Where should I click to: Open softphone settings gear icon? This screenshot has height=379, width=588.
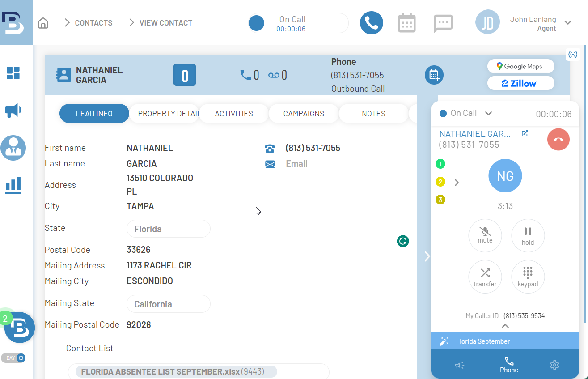point(554,365)
